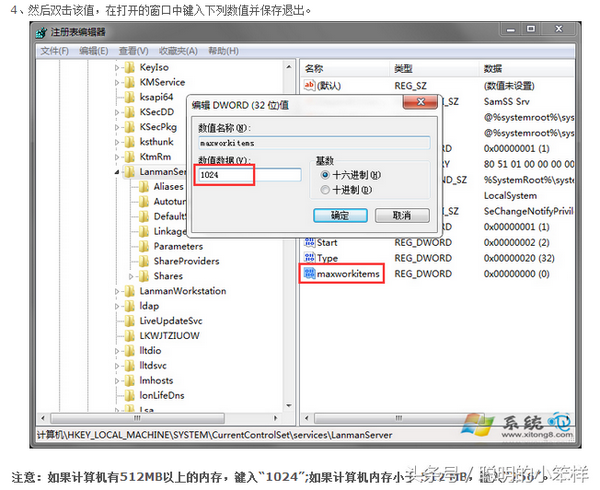Click the lltdsvc tree item label
This screenshot has width=600, height=490.
[153, 366]
